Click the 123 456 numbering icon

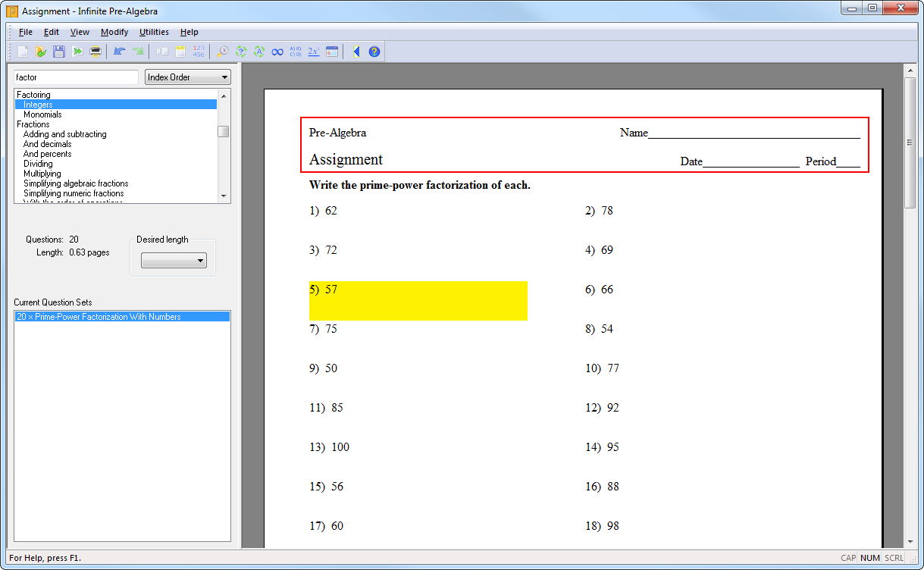click(x=199, y=52)
